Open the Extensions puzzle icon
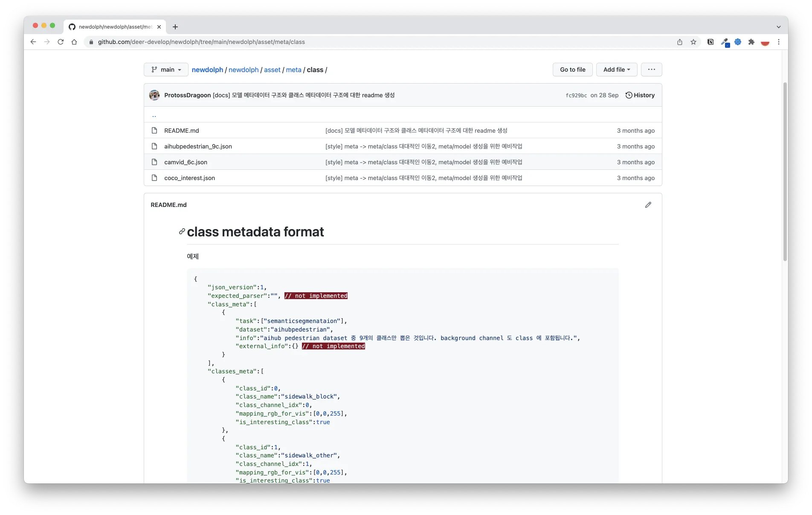This screenshot has width=812, height=515. tap(751, 42)
